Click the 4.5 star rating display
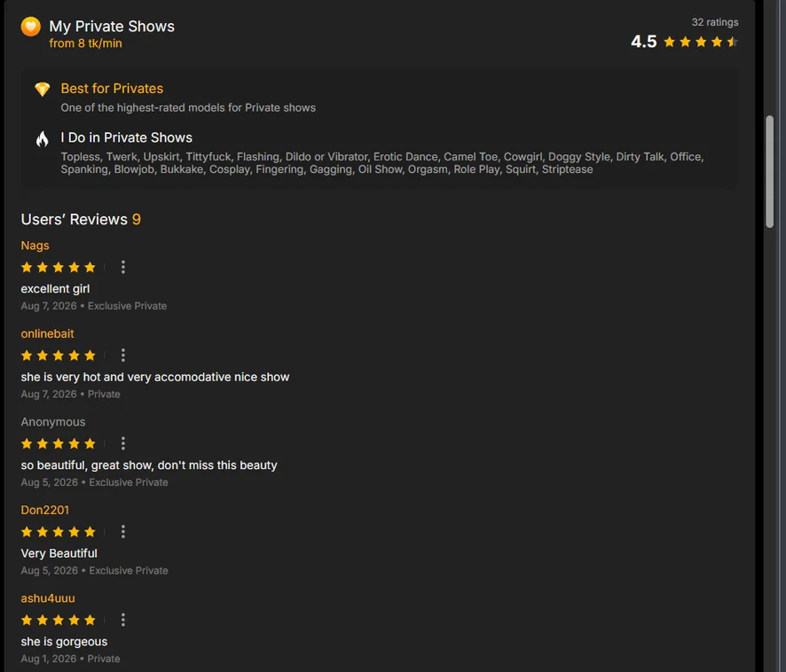786x672 pixels. click(684, 42)
